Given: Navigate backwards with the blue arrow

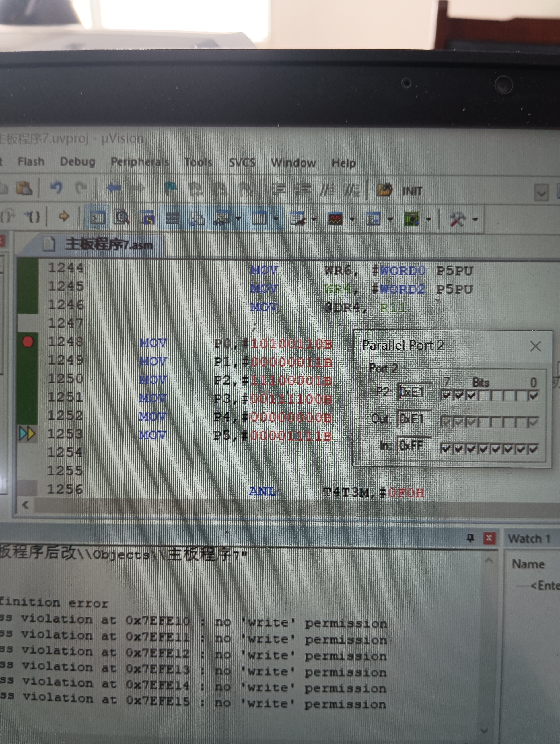Looking at the screenshot, I should [114, 188].
